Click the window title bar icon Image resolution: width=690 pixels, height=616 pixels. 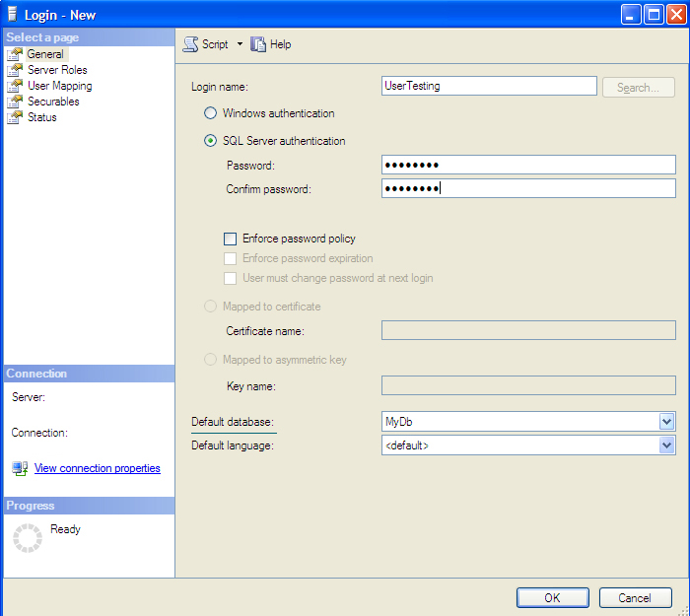[12, 15]
